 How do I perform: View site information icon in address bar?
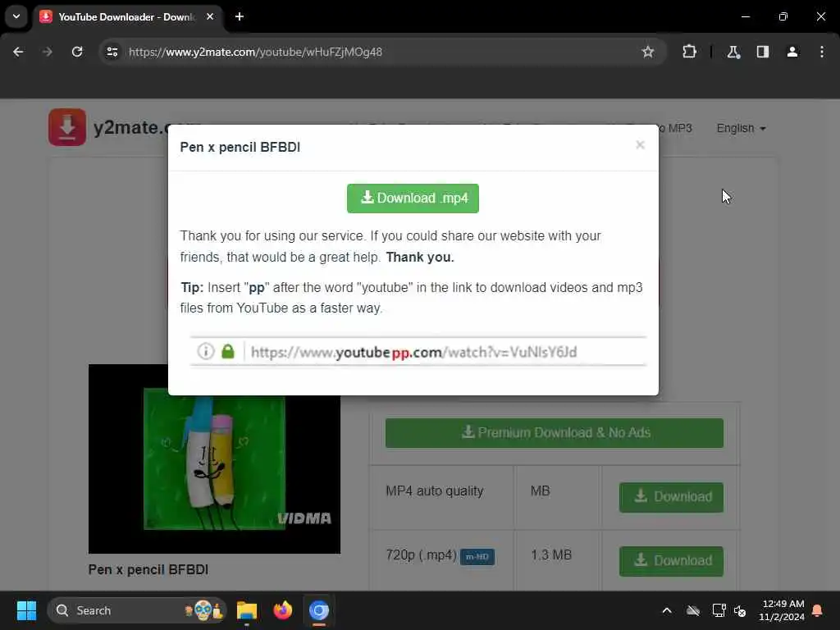point(112,52)
